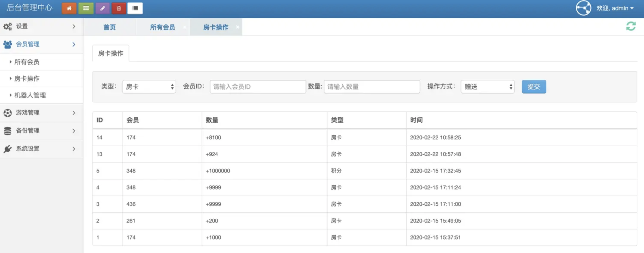Screen dimensions: 644x253
Task: Click the 备份管理 sidebar menu label
Action: pyautogui.click(x=28, y=131)
